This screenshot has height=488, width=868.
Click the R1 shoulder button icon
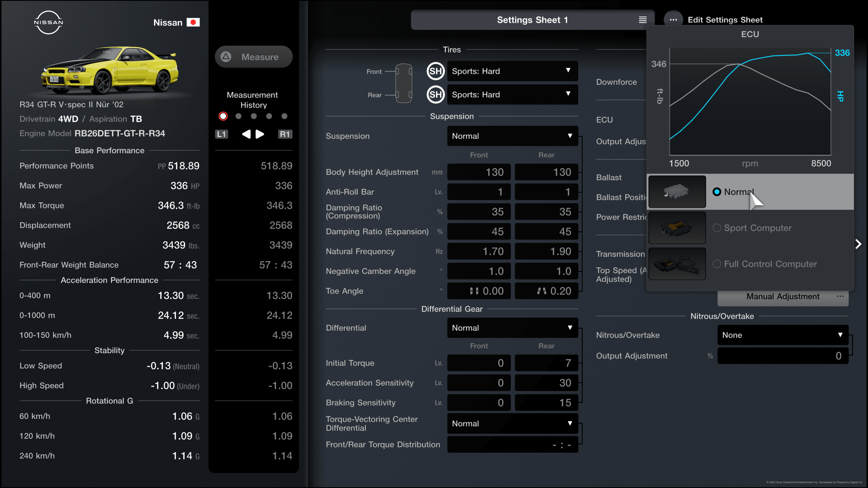tap(285, 134)
